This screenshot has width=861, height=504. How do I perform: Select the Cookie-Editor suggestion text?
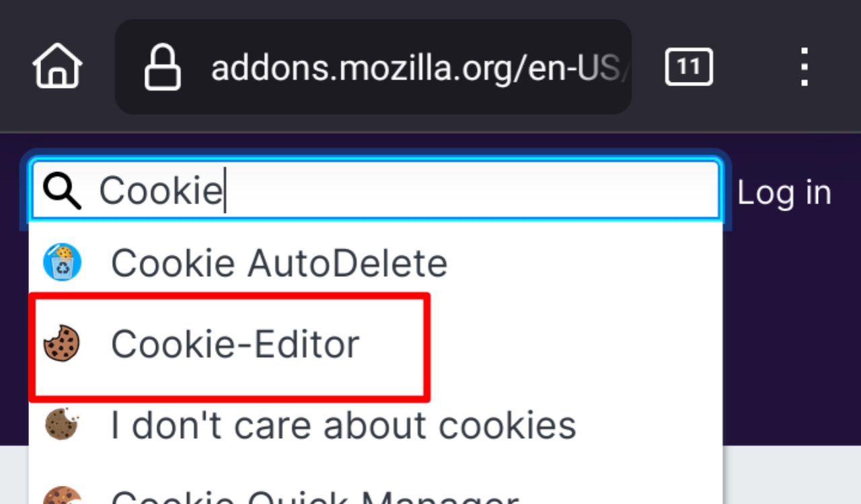point(235,344)
